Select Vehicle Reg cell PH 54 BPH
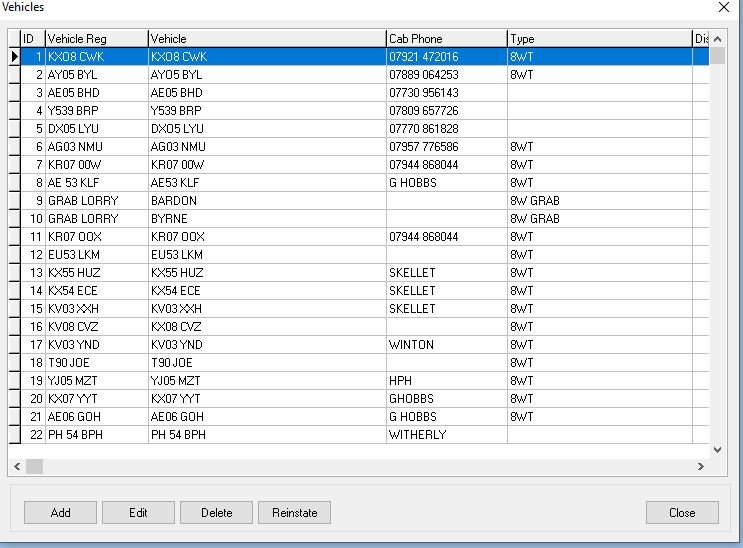Image resolution: width=743 pixels, height=548 pixels. click(97, 435)
